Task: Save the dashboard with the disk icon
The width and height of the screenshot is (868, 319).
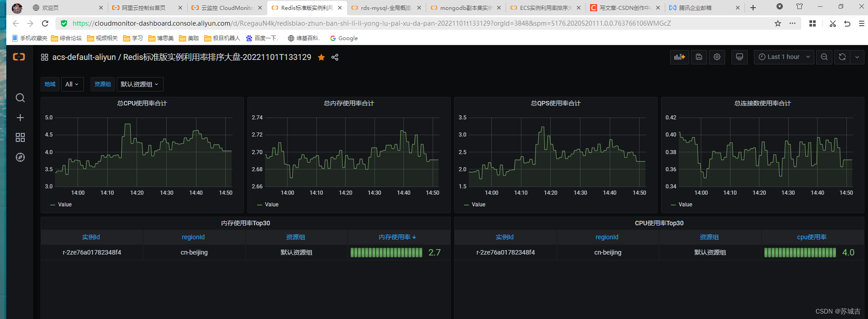Action: (699, 57)
